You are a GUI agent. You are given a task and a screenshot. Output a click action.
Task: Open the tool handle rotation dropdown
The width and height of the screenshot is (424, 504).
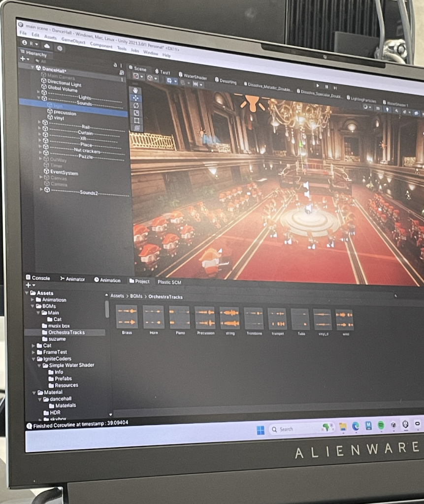152,78
